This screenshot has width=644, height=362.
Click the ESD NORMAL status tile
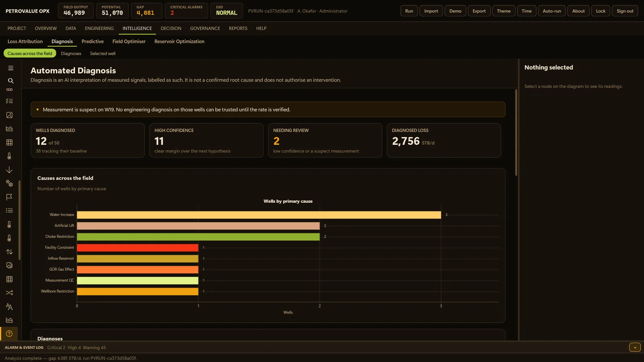tap(227, 10)
